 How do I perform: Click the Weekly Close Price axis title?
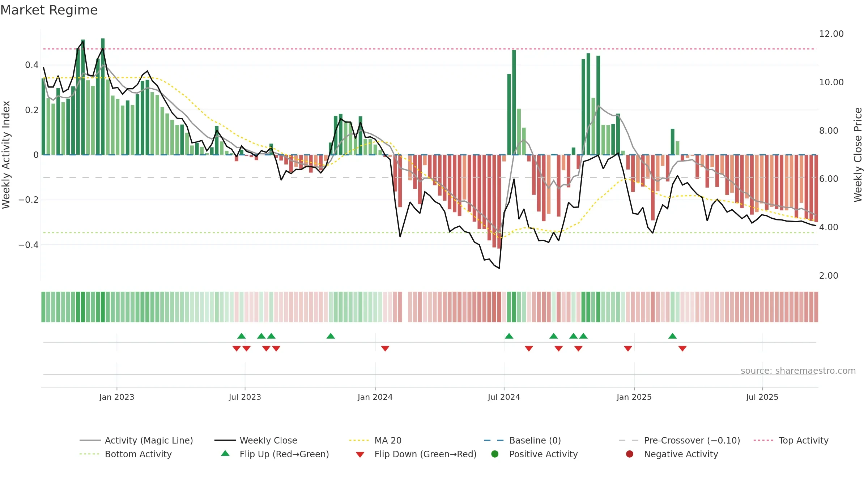click(x=858, y=155)
